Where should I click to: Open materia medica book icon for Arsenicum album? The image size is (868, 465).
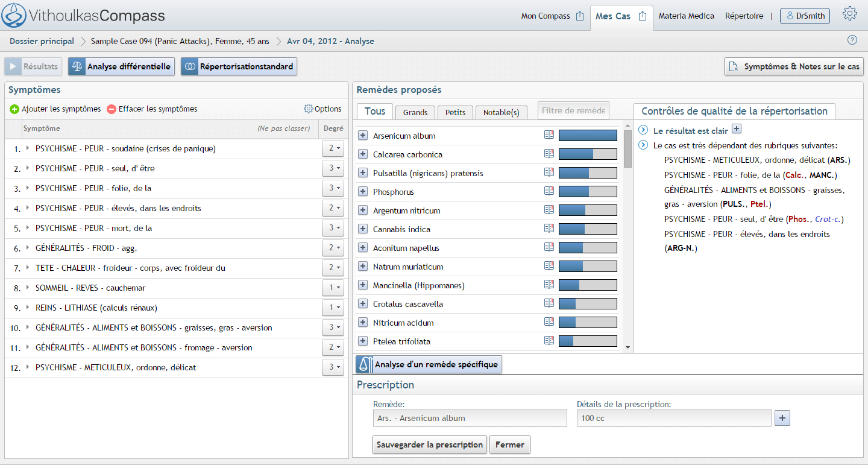pyautogui.click(x=549, y=135)
